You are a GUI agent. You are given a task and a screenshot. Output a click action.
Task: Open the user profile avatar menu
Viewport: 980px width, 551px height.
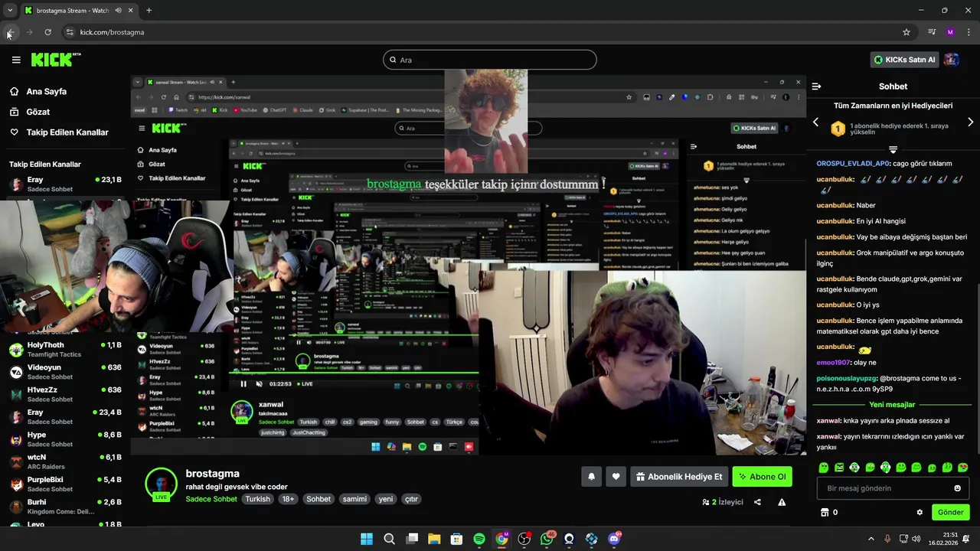[x=952, y=60]
